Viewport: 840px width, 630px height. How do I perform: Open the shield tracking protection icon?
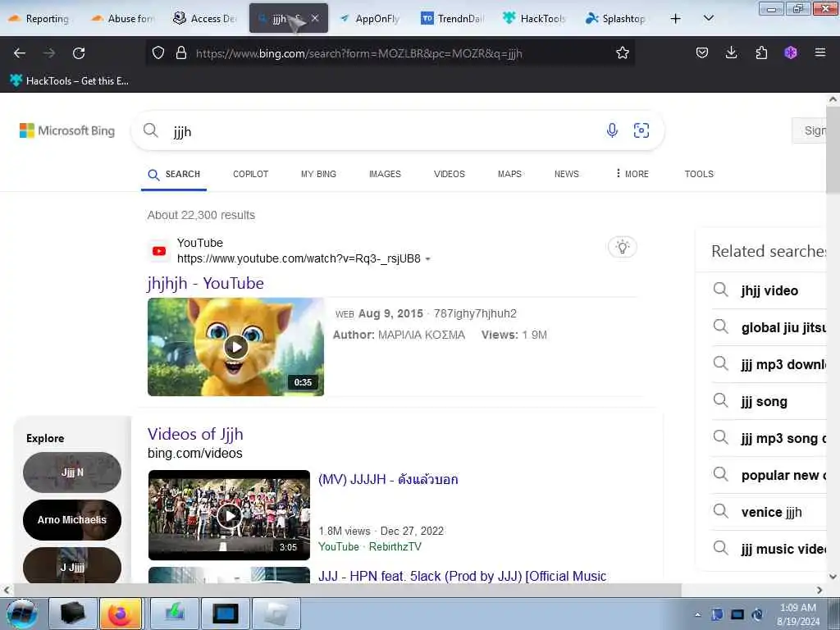(x=158, y=52)
